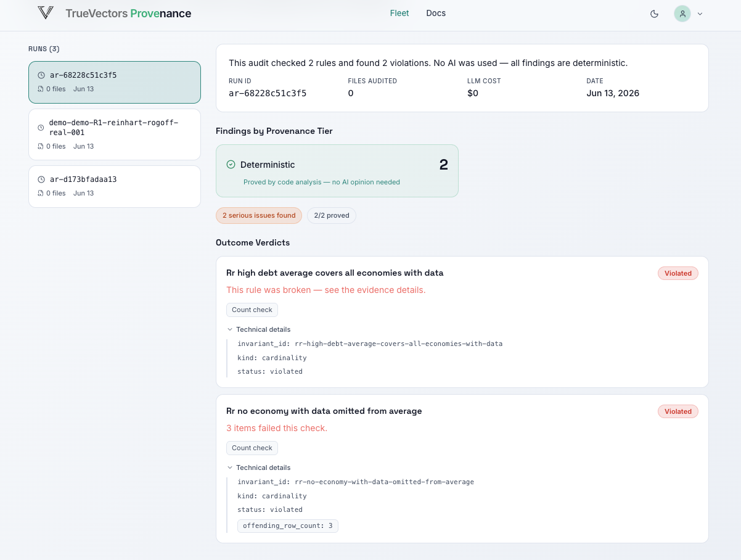Click files icon under the ar-d173bfadaa13 run
The width and height of the screenshot is (741, 560).
[41, 193]
